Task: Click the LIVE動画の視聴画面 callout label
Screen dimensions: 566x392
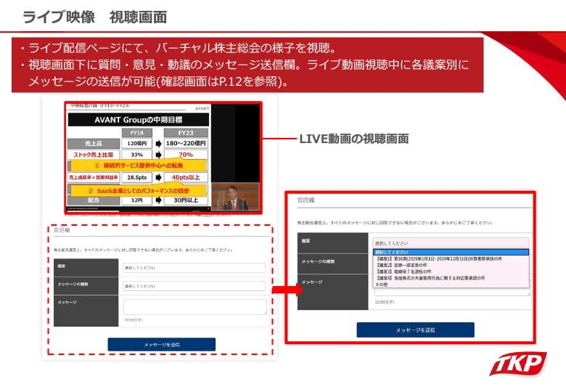Action: (x=354, y=139)
